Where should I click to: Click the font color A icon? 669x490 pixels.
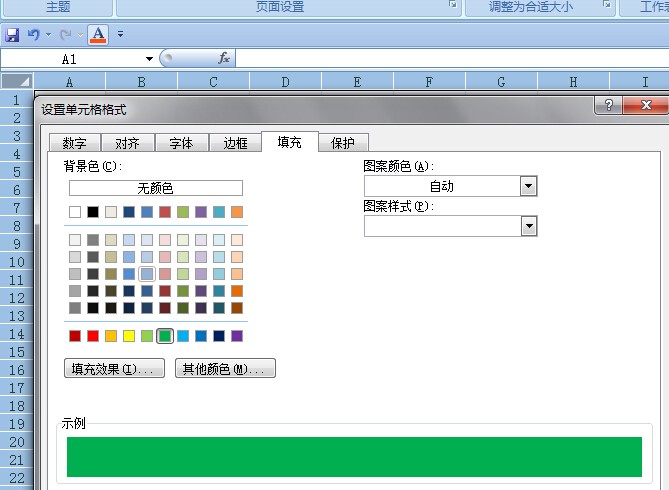click(x=98, y=35)
